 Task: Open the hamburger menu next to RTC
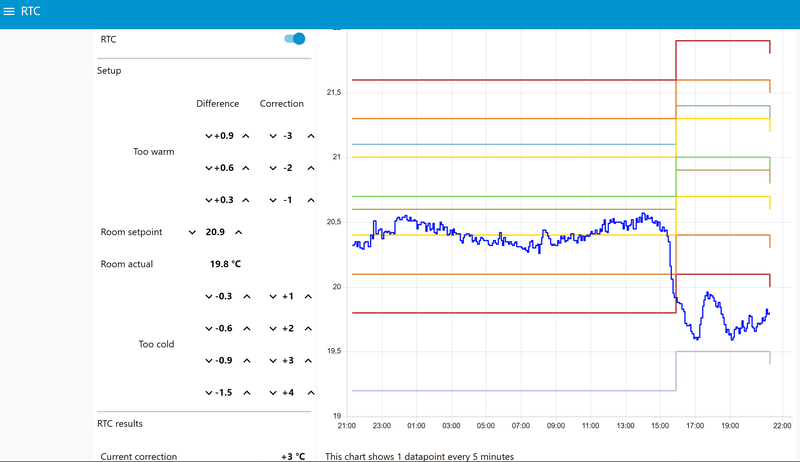[9, 11]
